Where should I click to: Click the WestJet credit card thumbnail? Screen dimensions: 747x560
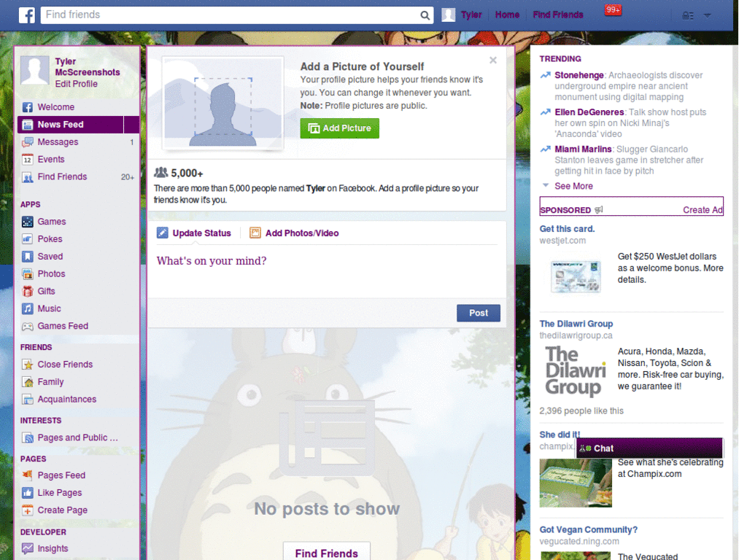[576, 276]
